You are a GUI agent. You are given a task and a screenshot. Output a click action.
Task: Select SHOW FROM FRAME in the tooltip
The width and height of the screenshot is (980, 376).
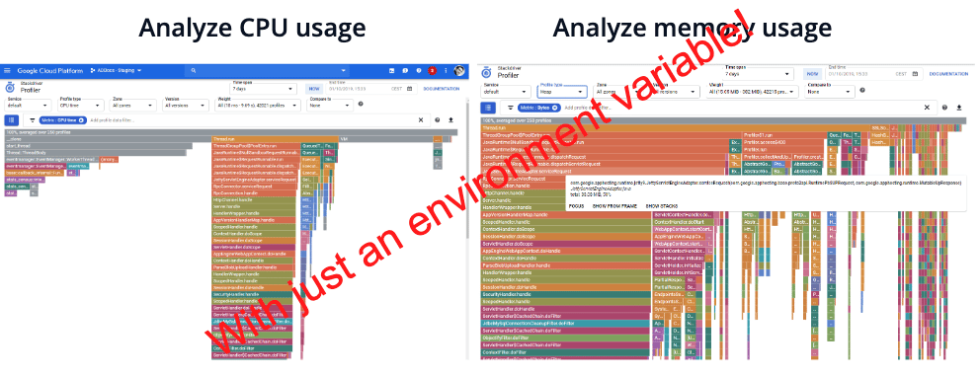tap(615, 206)
